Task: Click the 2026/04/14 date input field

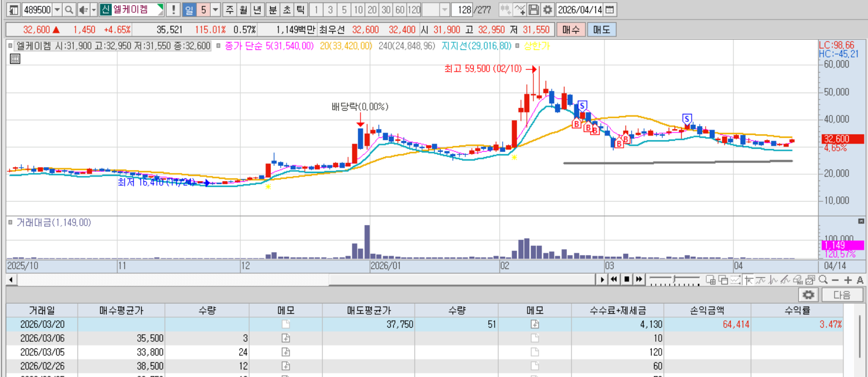Action: [580, 9]
